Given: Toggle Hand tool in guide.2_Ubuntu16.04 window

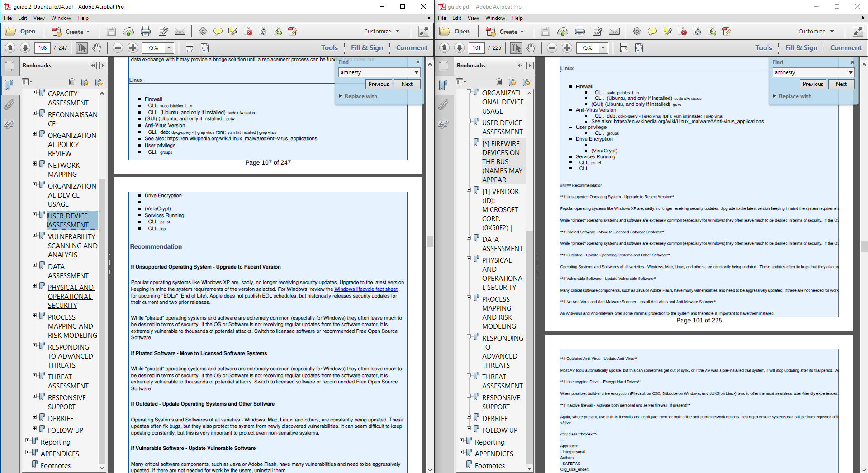Looking at the screenshot, I should [97, 47].
